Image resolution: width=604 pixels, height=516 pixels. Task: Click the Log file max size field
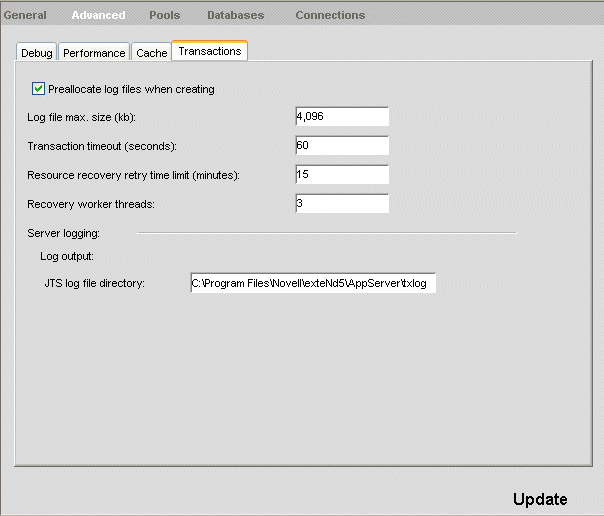point(341,117)
